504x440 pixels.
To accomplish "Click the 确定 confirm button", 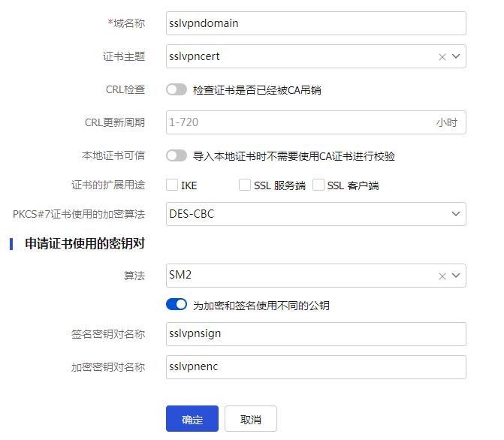I will 192,419.
